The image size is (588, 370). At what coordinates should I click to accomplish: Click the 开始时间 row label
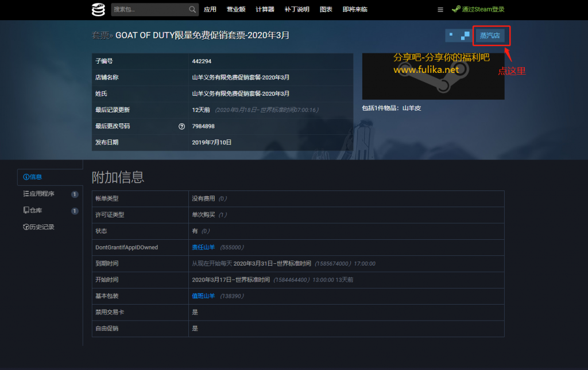pos(107,280)
